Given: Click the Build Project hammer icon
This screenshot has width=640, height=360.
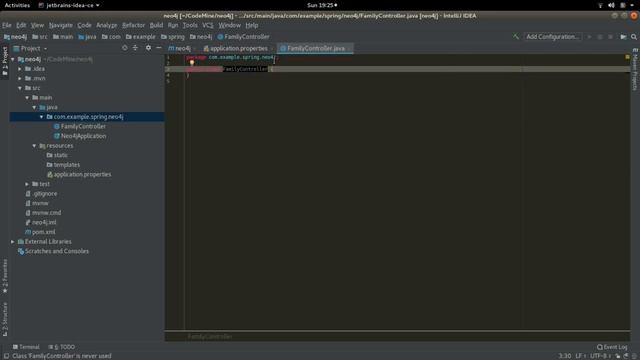Looking at the screenshot, I should pyautogui.click(x=516, y=37).
